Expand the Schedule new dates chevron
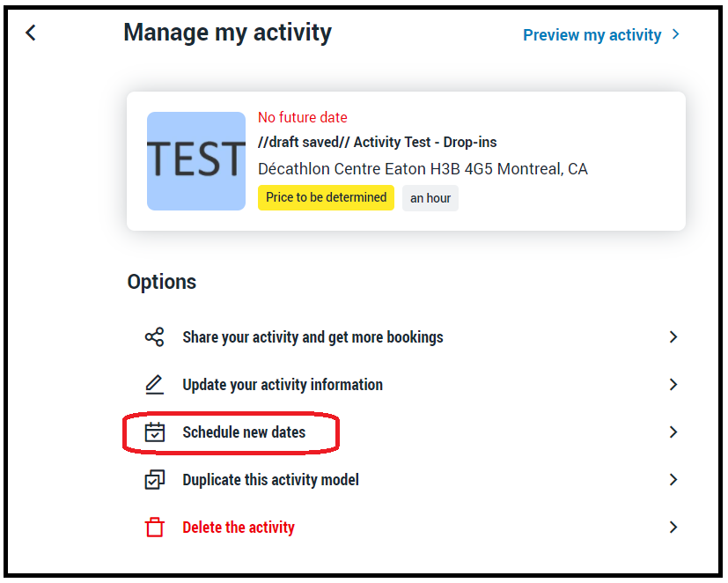The image size is (728, 583). point(673,432)
